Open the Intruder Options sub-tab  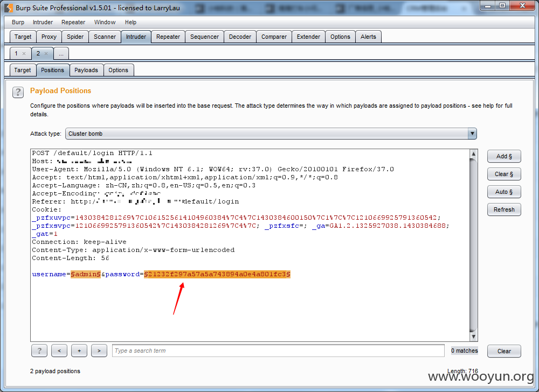point(118,70)
